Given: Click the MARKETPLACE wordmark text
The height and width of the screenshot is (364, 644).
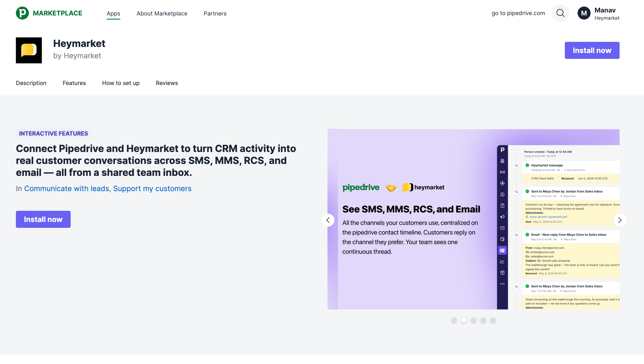Looking at the screenshot, I should pyautogui.click(x=58, y=13).
